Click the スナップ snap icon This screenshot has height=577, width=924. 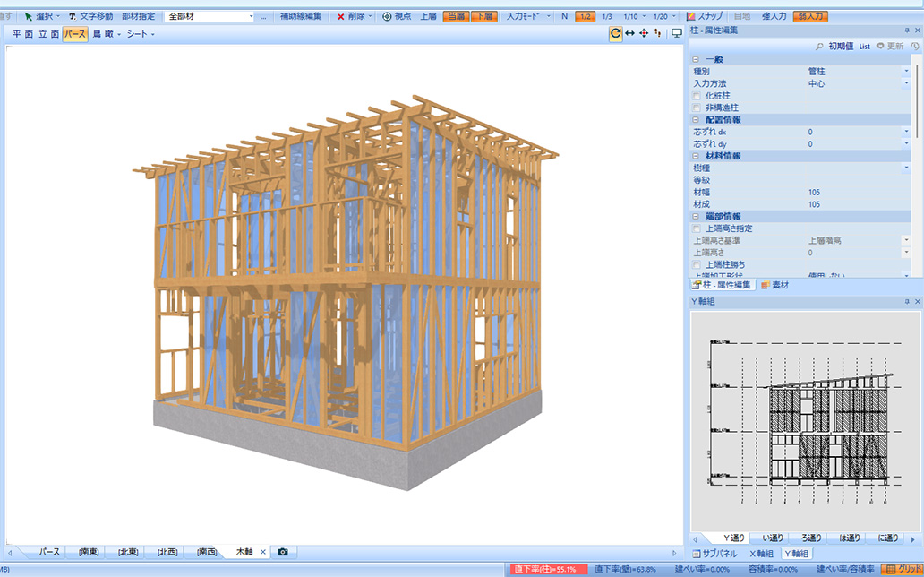pyautogui.click(x=690, y=16)
